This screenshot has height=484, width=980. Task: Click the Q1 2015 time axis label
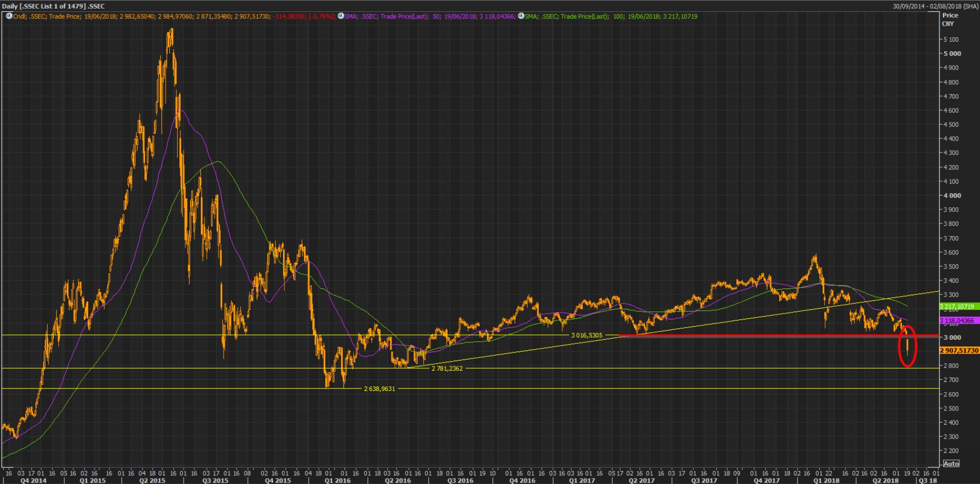(93, 480)
